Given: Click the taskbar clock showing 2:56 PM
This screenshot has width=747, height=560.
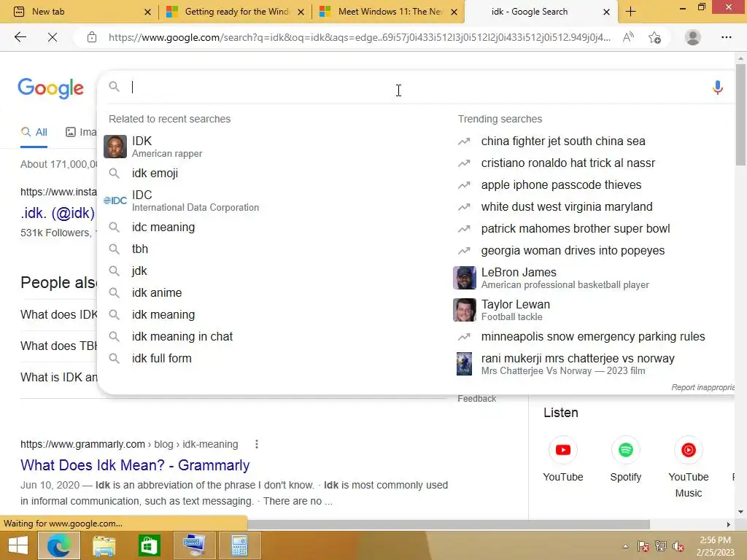Looking at the screenshot, I should coord(715,546).
